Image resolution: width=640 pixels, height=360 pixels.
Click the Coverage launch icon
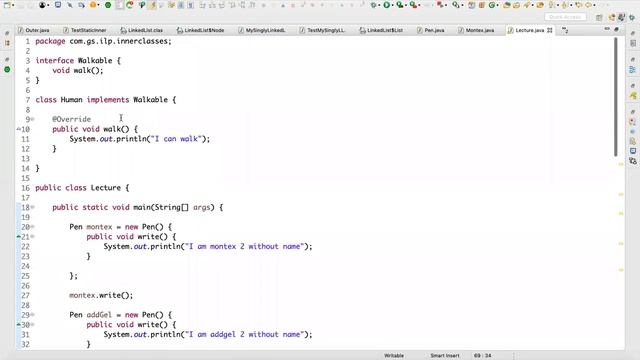(400, 5)
